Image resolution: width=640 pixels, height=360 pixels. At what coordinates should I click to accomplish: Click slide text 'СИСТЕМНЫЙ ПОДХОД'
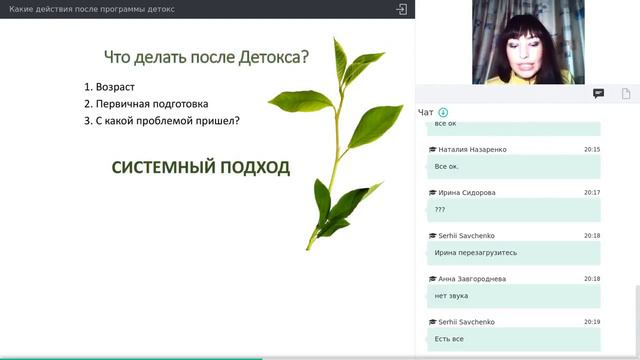(201, 167)
